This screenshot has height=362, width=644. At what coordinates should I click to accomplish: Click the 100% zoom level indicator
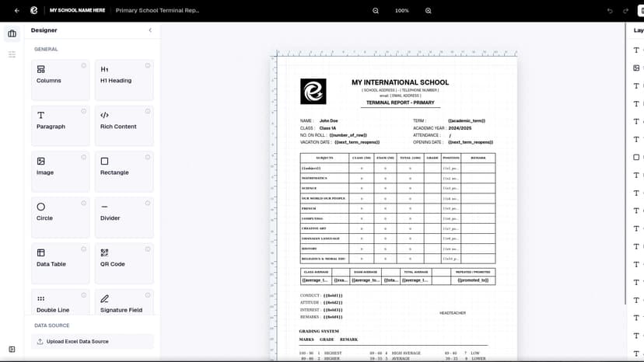[401, 11]
